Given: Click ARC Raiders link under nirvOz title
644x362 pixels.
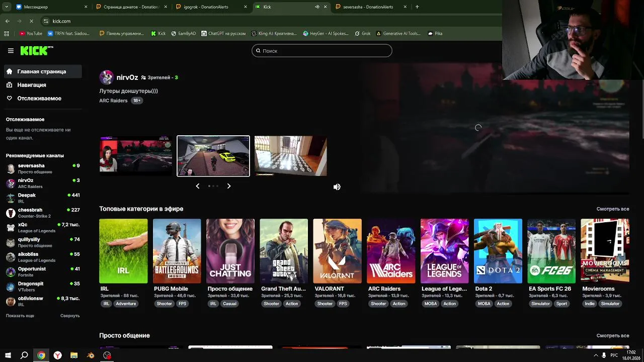Looking at the screenshot, I should 113,101.
